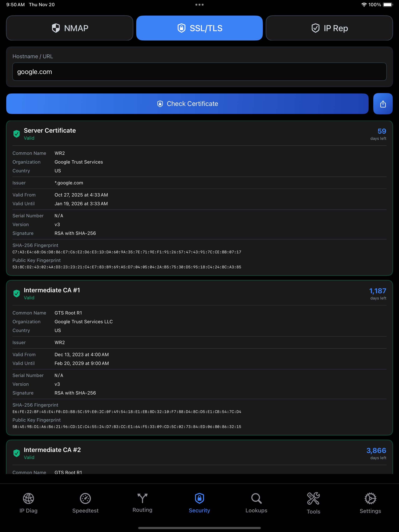Select the public key fingerprint starting 53:8C
The height and width of the screenshot is (532, 399).
pyautogui.click(x=127, y=267)
